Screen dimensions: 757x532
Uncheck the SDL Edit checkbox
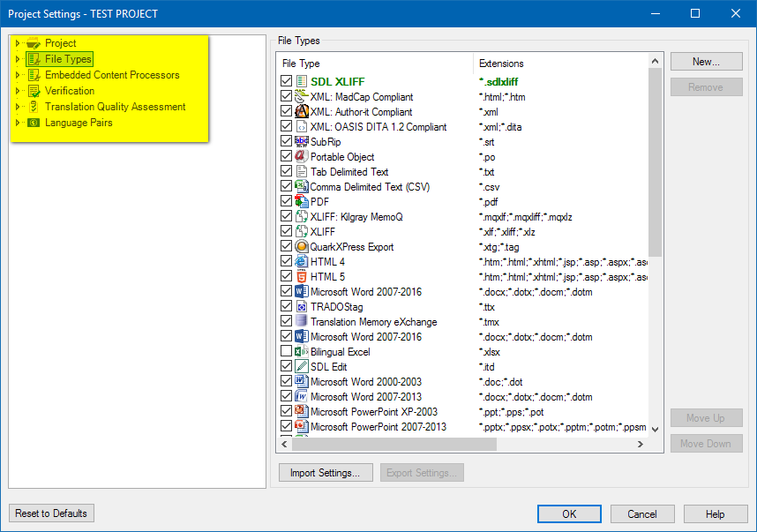[286, 365]
